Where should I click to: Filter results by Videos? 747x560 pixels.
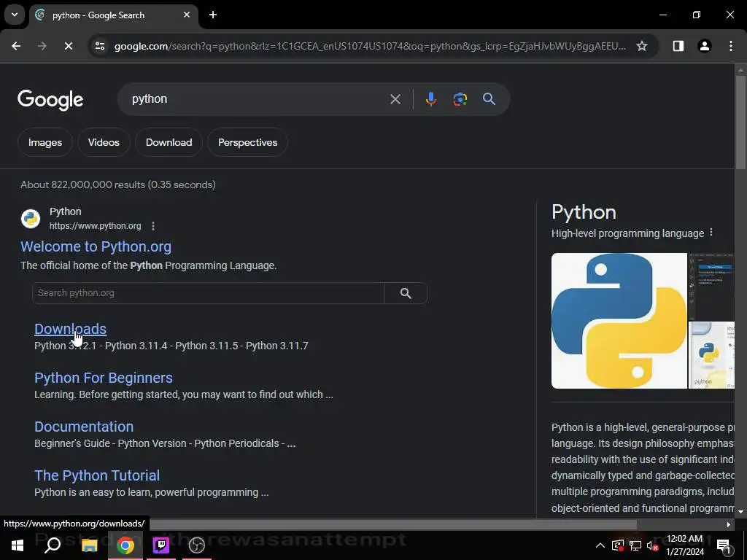coord(104,142)
